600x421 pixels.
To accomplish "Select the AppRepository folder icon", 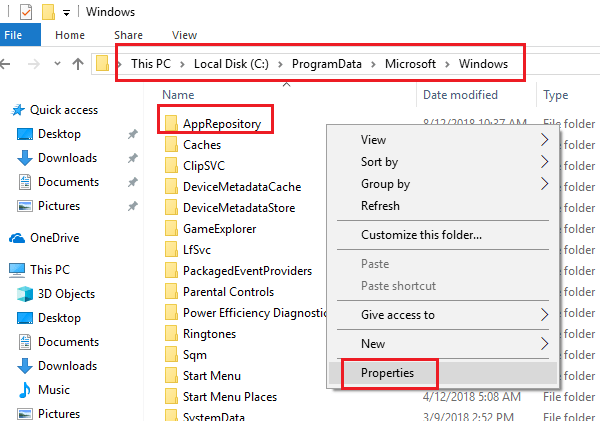I will (x=171, y=124).
